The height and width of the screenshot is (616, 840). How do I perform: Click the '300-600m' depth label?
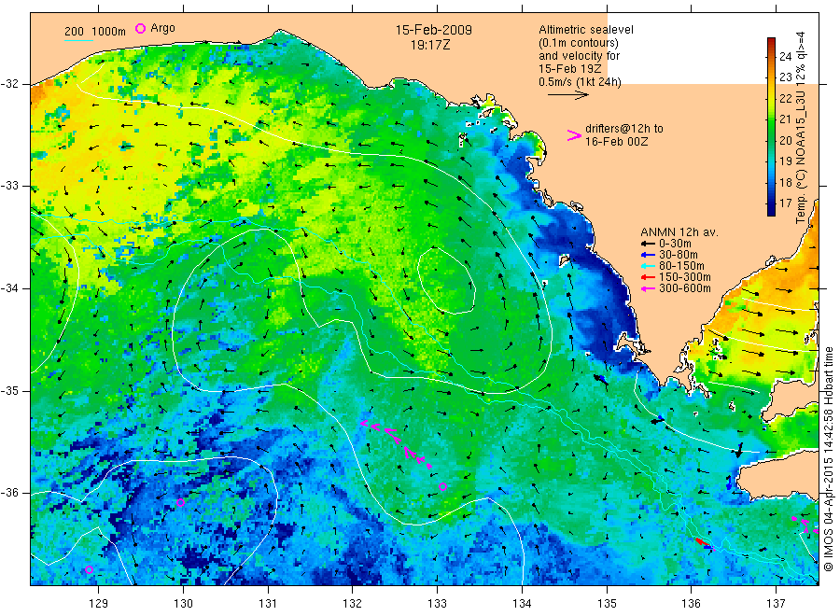click(684, 288)
